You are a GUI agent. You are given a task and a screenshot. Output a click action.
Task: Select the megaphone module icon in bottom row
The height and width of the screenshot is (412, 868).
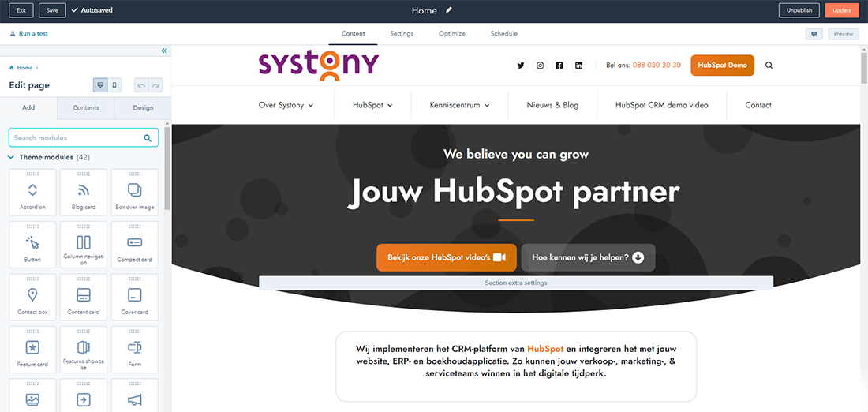click(134, 399)
